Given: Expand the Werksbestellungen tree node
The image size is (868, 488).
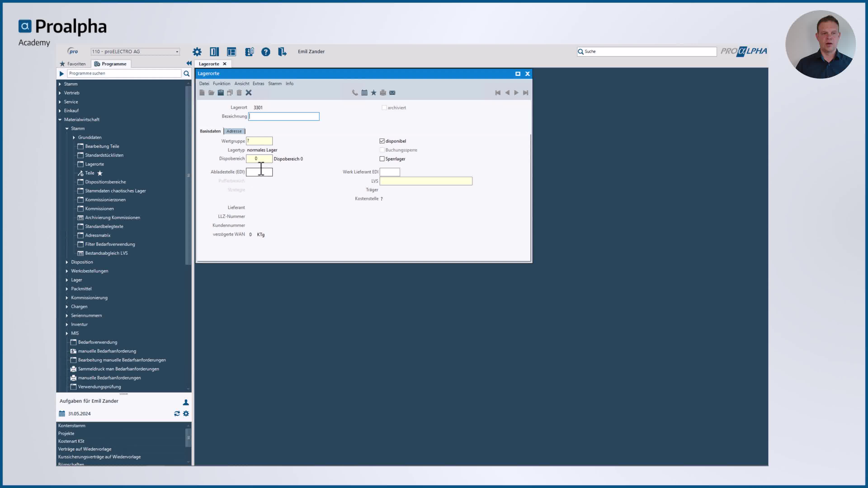Looking at the screenshot, I should click(x=67, y=271).
